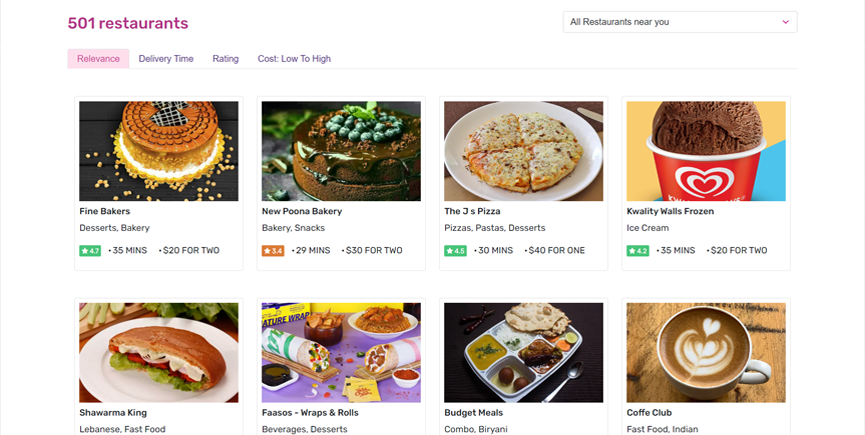This screenshot has height=435, width=865.
Task: Open New Poona Bakery restaurant link
Action: click(x=302, y=212)
